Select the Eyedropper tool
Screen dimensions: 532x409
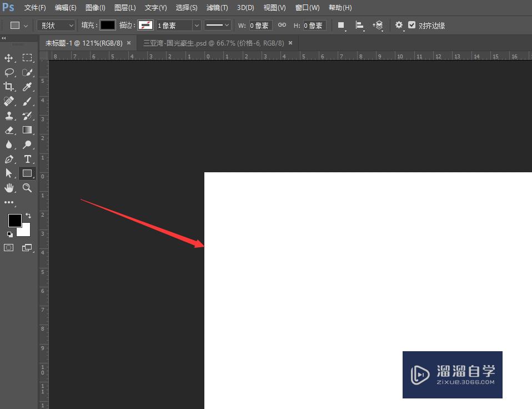point(27,87)
